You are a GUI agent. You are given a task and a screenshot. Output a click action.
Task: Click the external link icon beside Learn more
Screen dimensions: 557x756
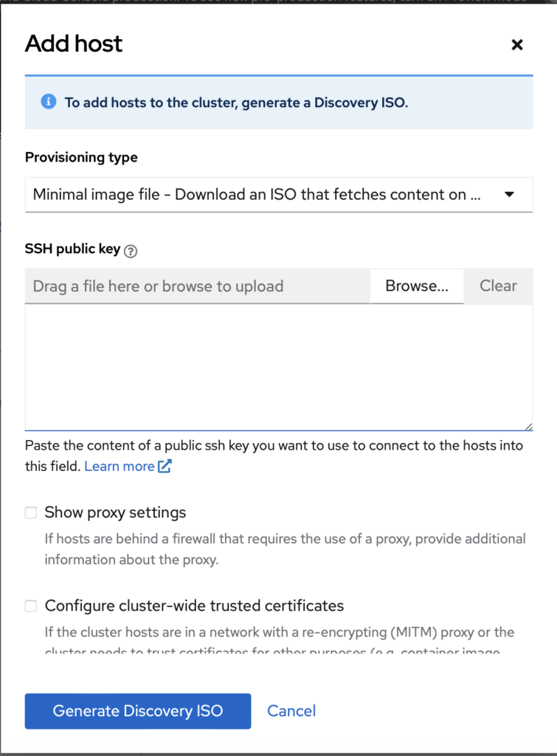(x=165, y=467)
